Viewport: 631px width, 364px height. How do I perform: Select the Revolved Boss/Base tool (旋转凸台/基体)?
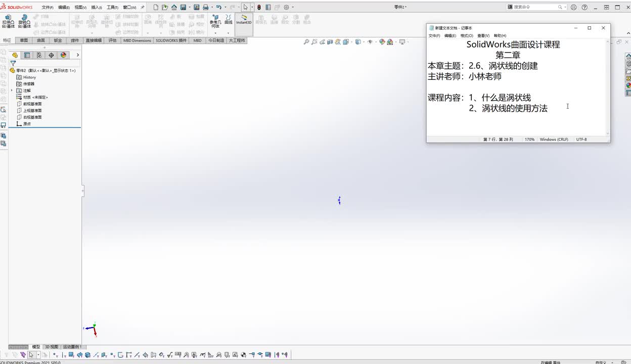[24, 21]
